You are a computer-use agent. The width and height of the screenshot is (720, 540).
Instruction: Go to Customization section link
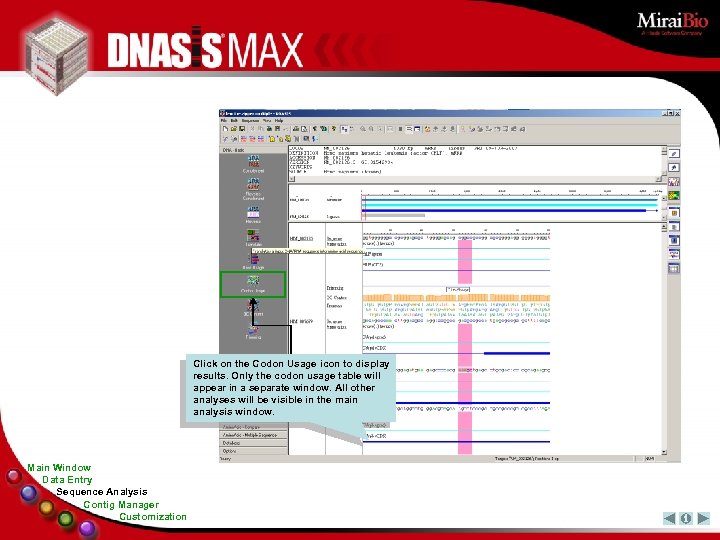point(153,517)
